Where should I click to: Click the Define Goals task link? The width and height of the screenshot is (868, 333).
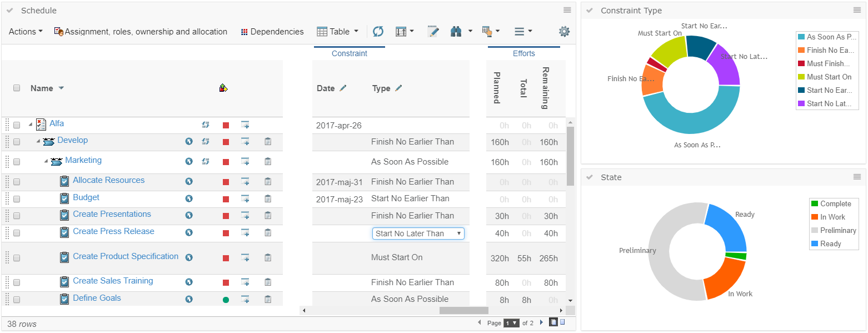pos(97,298)
